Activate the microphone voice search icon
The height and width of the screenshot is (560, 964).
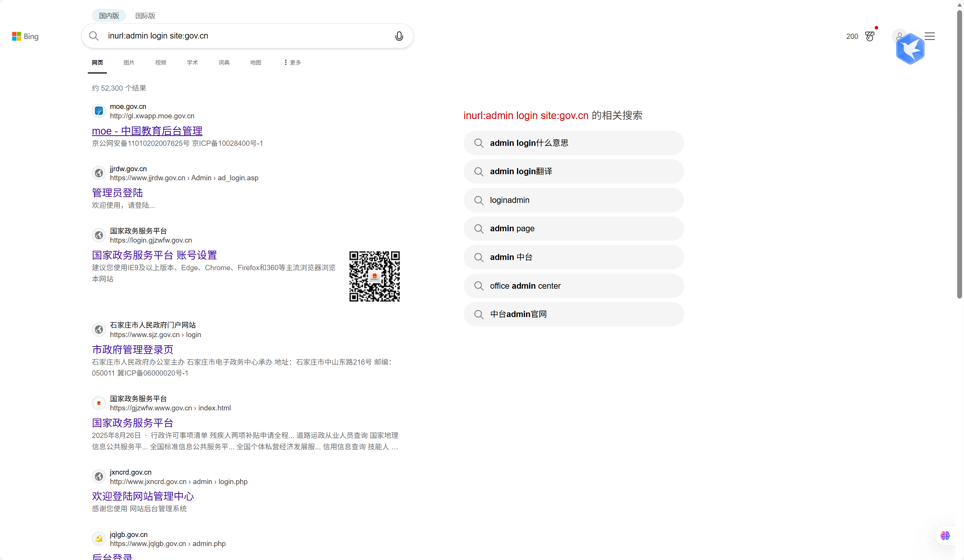click(399, 36)
